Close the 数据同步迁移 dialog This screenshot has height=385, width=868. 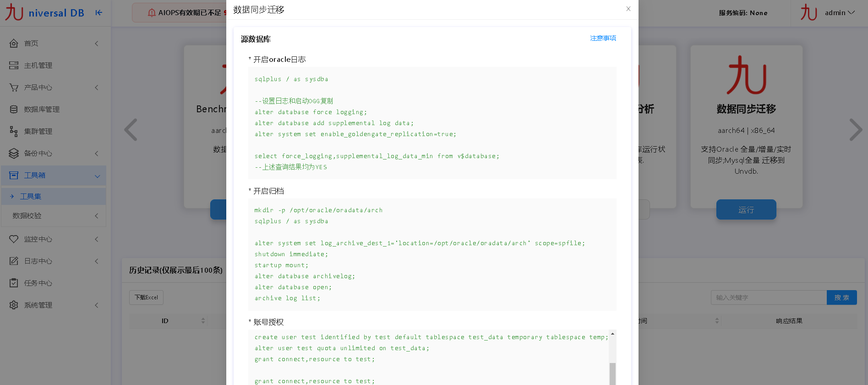[x=628, y=9]
